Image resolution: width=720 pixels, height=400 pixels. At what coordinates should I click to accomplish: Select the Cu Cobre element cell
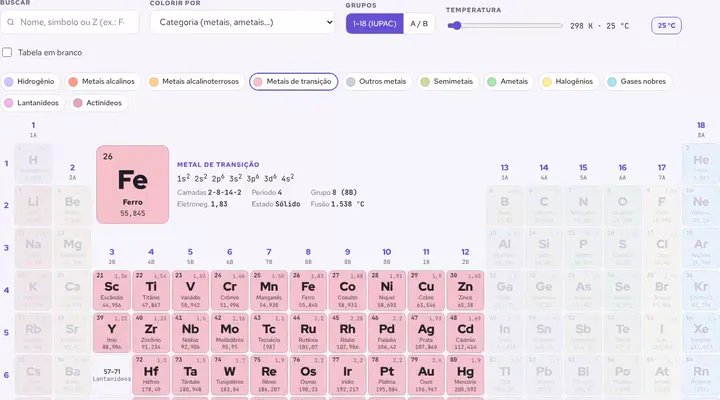coord(426,290)
